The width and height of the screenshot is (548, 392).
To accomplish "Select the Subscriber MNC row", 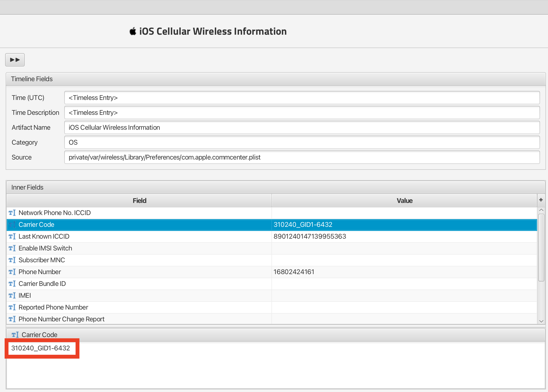I will click(x=272, y=260).
